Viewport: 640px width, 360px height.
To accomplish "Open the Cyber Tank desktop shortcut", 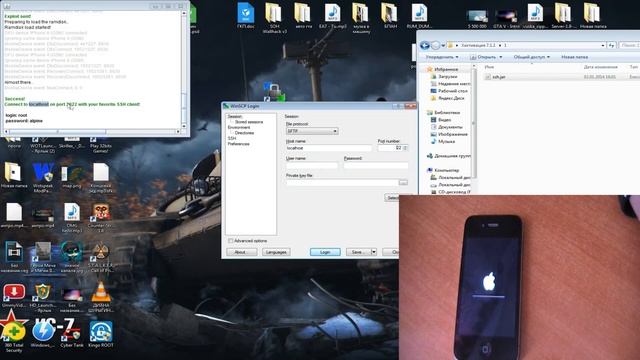I will [x=72, y=333].
